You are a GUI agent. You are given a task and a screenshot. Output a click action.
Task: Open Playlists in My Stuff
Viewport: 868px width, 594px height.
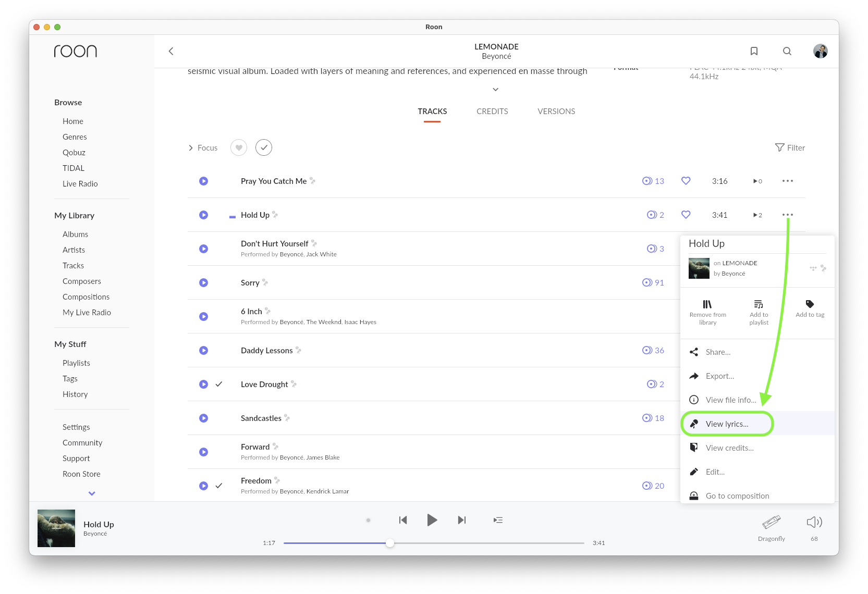pyautogui.click(x=76, y=363)
